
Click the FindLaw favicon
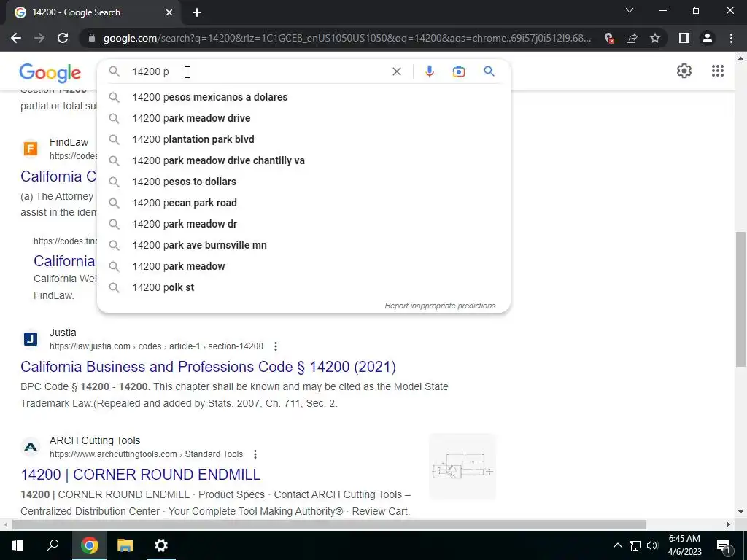coord(31,149)
